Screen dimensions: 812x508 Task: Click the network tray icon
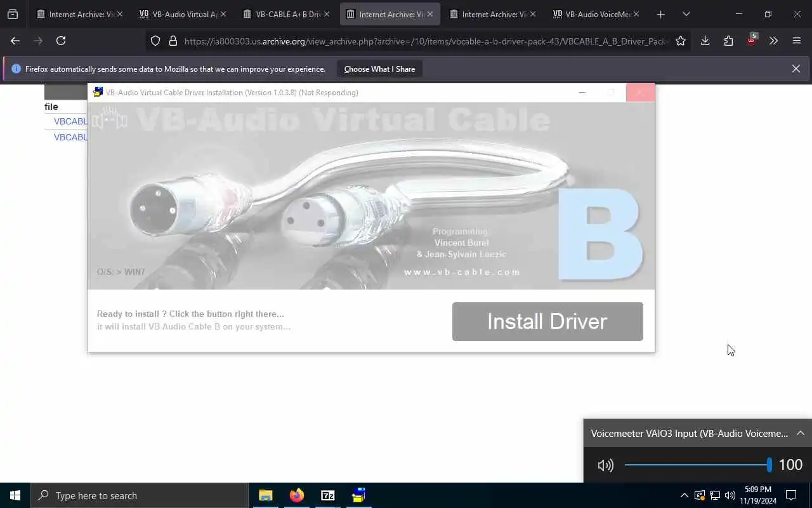[714, 495]
